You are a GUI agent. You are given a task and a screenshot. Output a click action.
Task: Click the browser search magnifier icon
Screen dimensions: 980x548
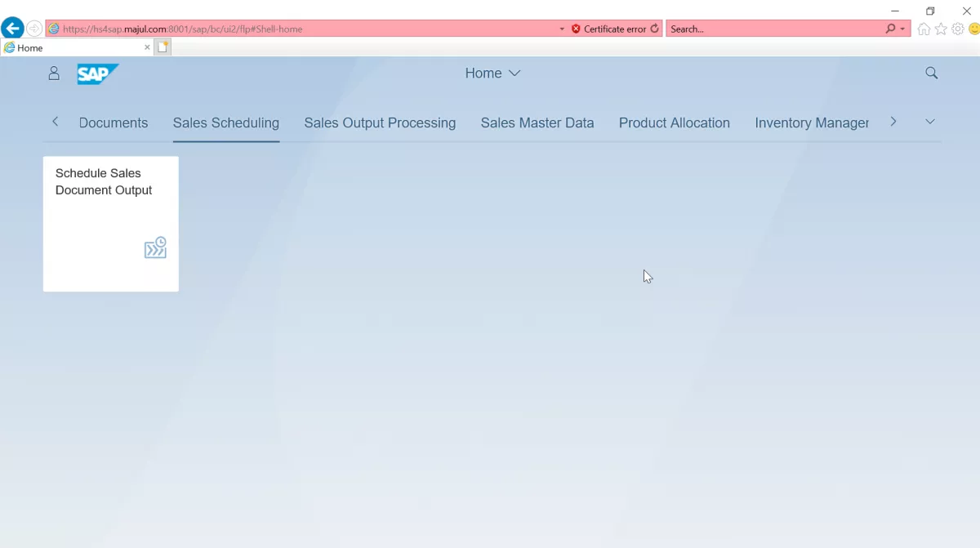pos(890,29)
